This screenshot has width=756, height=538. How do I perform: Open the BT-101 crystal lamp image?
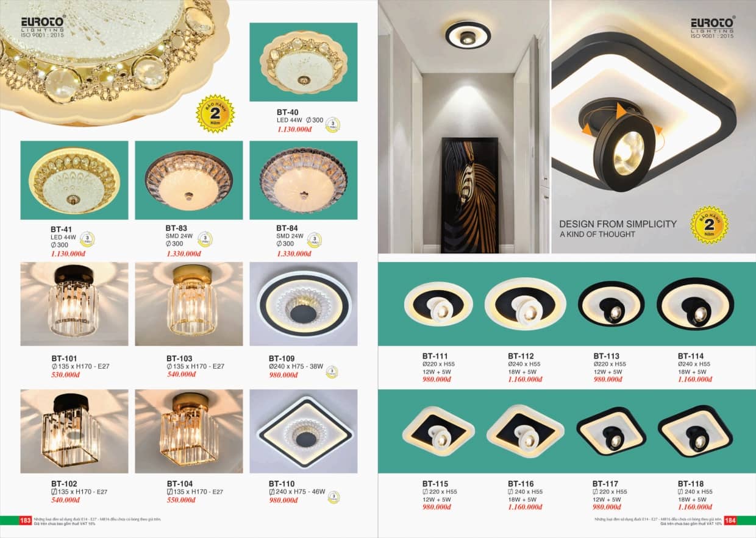point(74,304)
